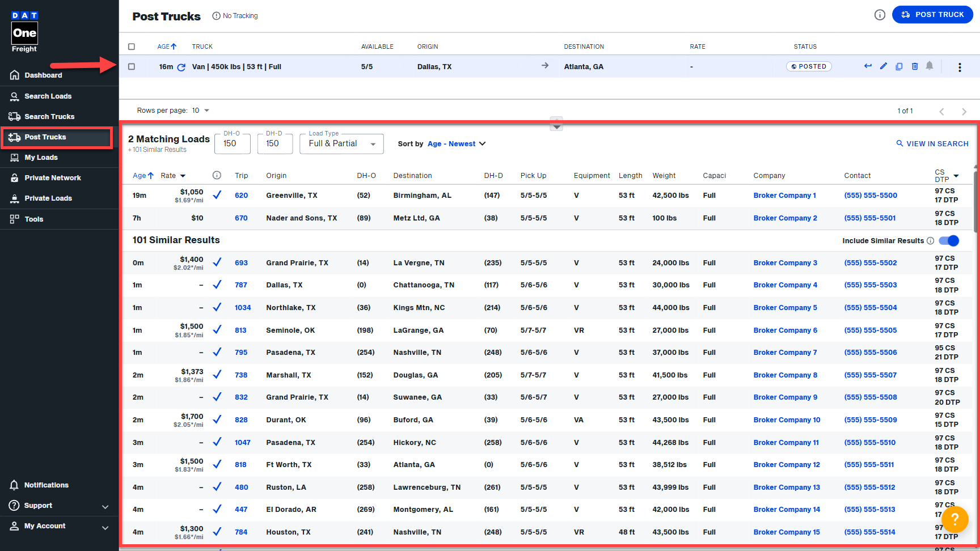Viewport: 980px width, 551px height.
Task: Open the Load Type Full & Partial dropdown
Action: tap(341, 144)
